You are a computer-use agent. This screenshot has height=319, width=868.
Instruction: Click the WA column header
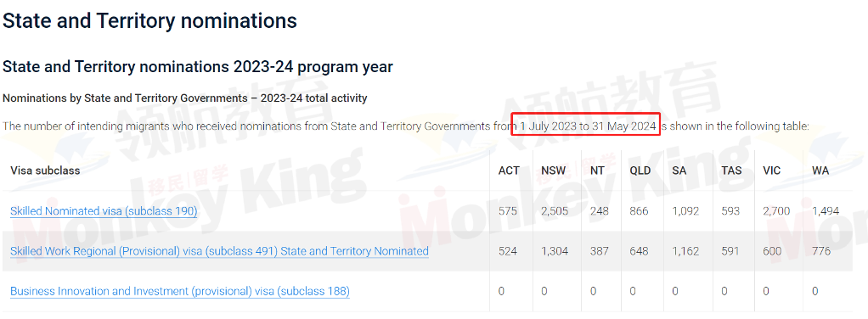[820, 171]
